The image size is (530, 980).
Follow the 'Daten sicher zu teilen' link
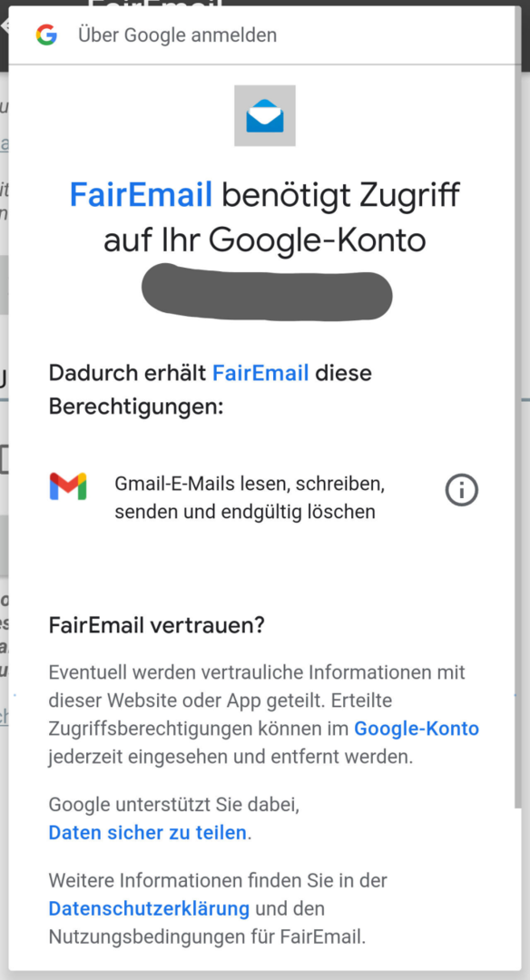point(148,832)
